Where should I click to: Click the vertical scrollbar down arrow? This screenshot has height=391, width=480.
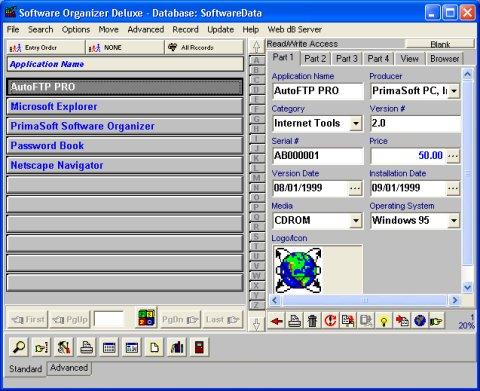coord(467,287)
